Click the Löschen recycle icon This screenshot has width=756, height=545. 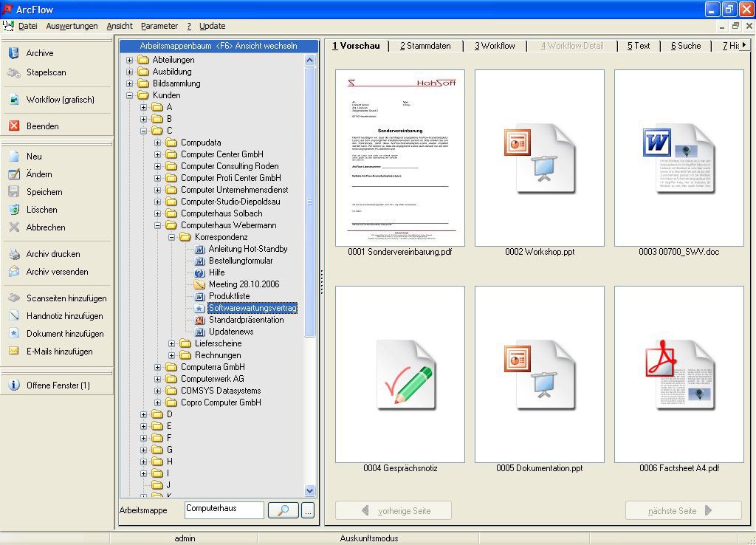click(x=14, y=210)
